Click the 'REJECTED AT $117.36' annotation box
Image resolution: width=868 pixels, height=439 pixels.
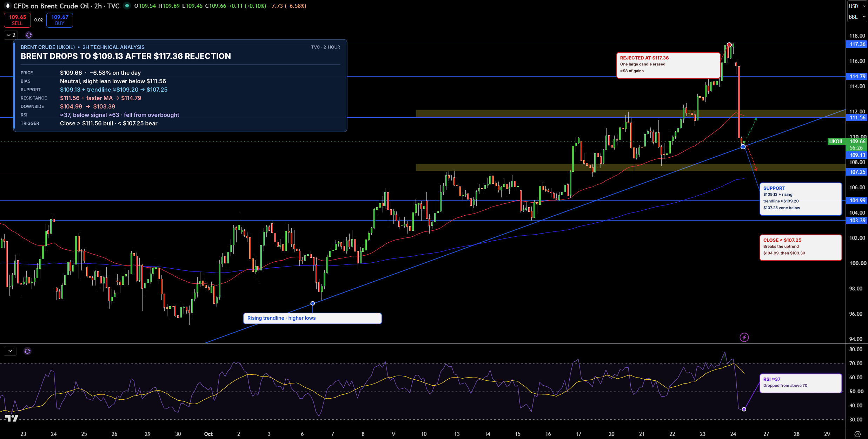click(x=668, y=65)
